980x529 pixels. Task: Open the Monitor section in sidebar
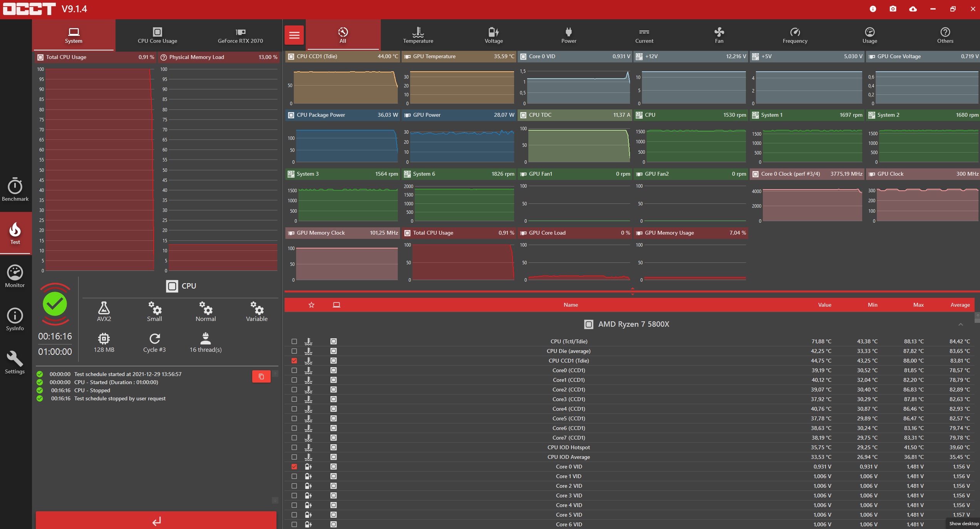[x=15, y=276]
